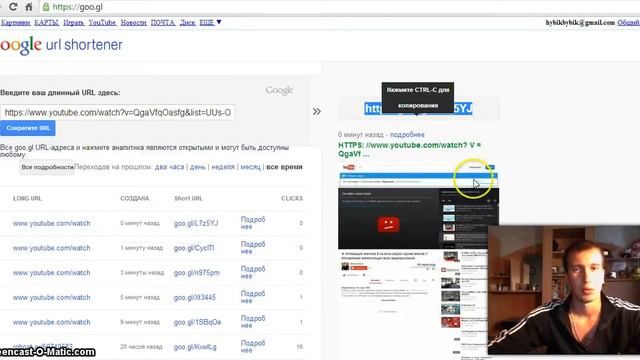Screen dimensions: 640x360
Task: Click the LONG URL column header
Action: 27,198
